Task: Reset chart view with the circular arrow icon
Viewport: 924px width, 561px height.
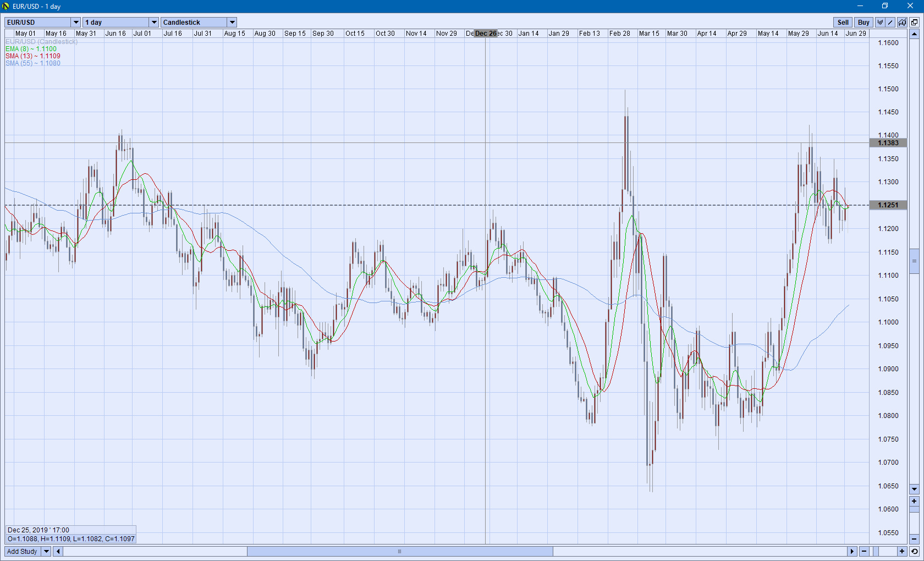Action: tap(914, 552)
